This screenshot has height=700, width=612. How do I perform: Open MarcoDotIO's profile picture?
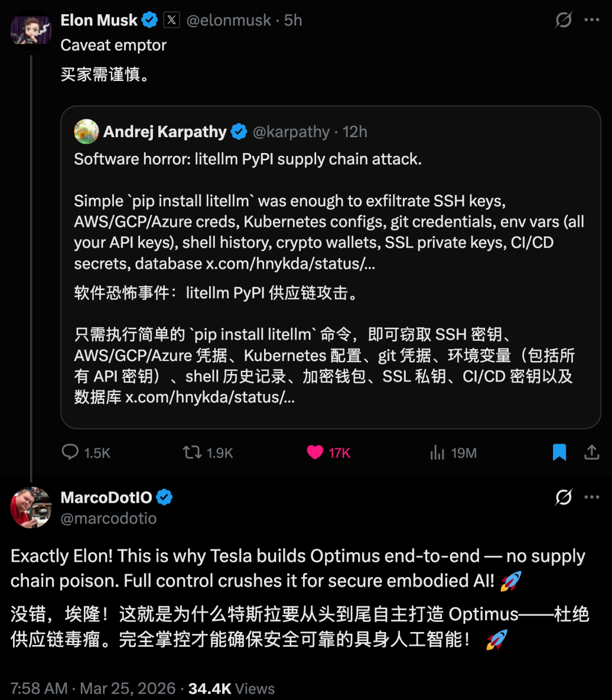click(x=31, y=507)
